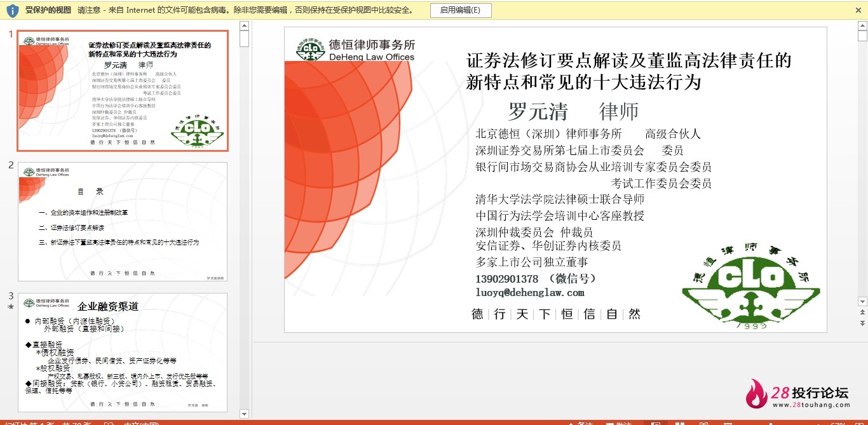Click the name 罗元清 律师 on slide

pos(573,111)
